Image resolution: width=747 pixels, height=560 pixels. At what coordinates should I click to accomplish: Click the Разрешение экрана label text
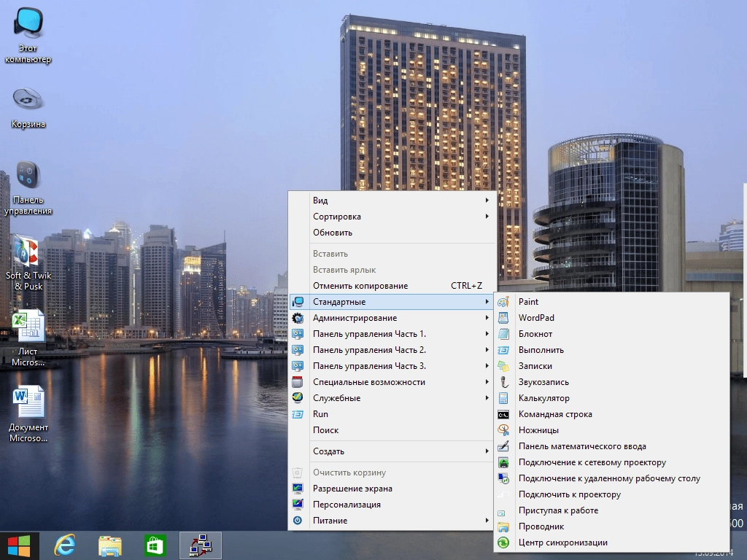coord(352,489)
